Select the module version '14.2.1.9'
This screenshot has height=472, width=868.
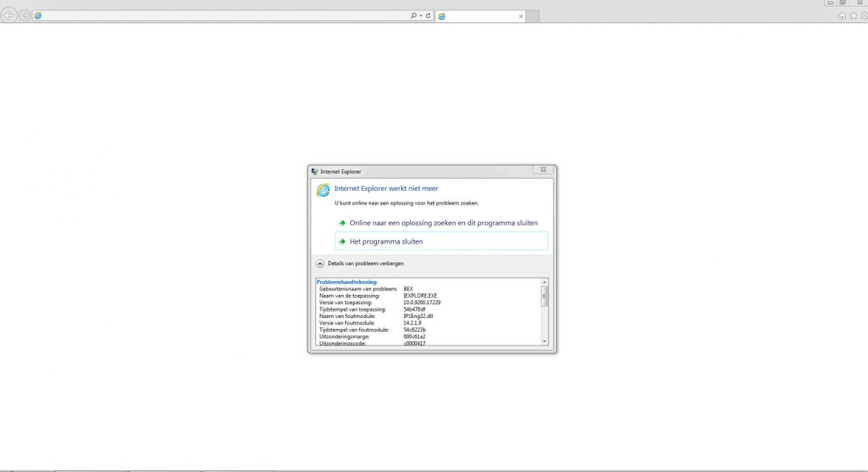pos(413,323)
